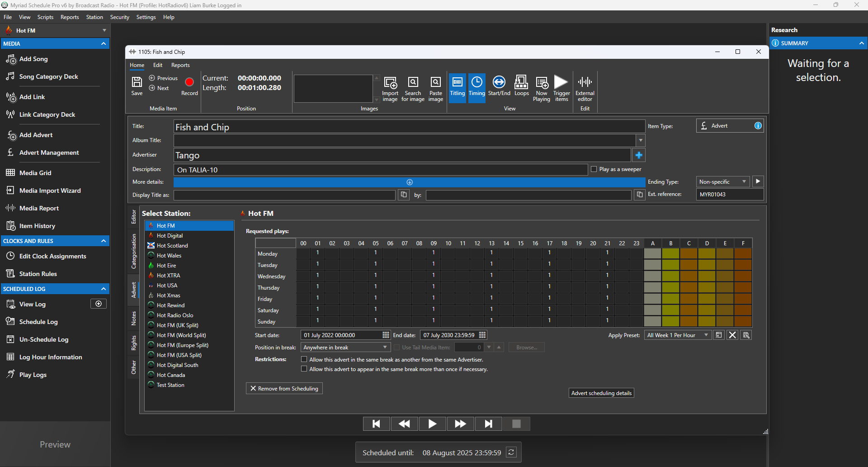Click Remove from Scheduling button
Screen dimensions: 868x467
[x=284, y=389]
